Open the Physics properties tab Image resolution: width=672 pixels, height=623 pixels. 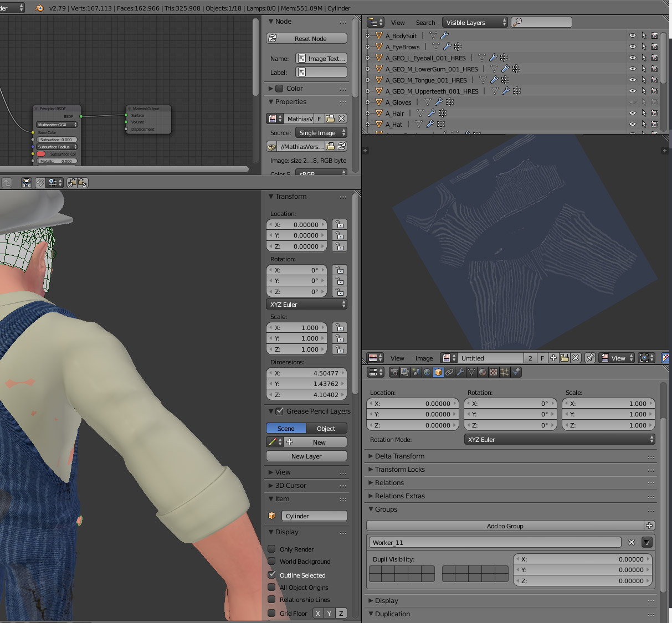(x=516, y=372)
